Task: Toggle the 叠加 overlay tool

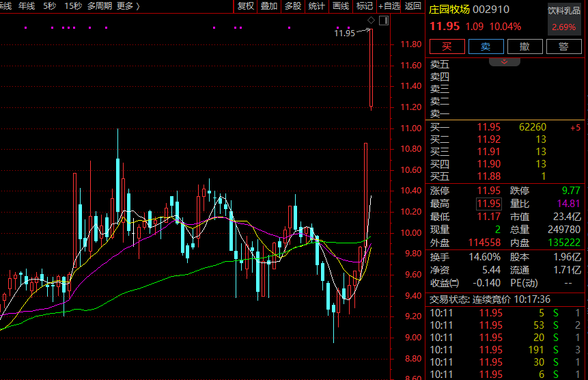Action: [x=269, y=6]
